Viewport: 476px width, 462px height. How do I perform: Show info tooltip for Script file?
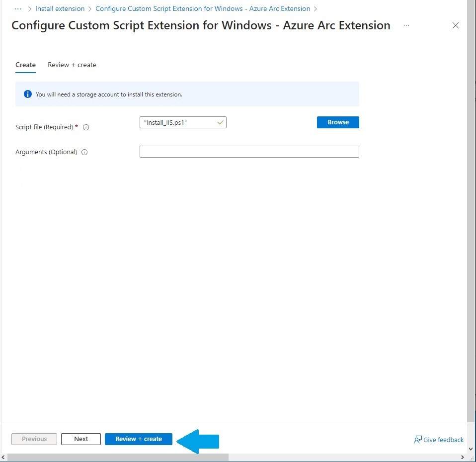click(86, 127)
